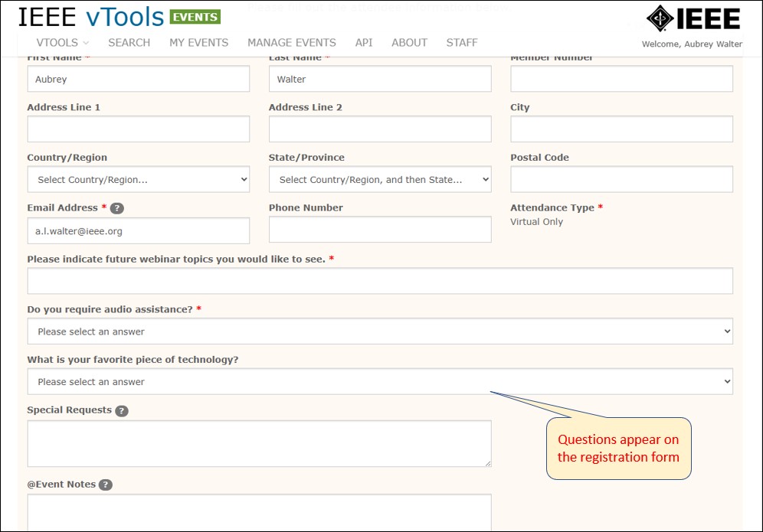Open the audio assistance answer dropdown
This screenshot has height=532, width=763.
[x=380, y=331]
